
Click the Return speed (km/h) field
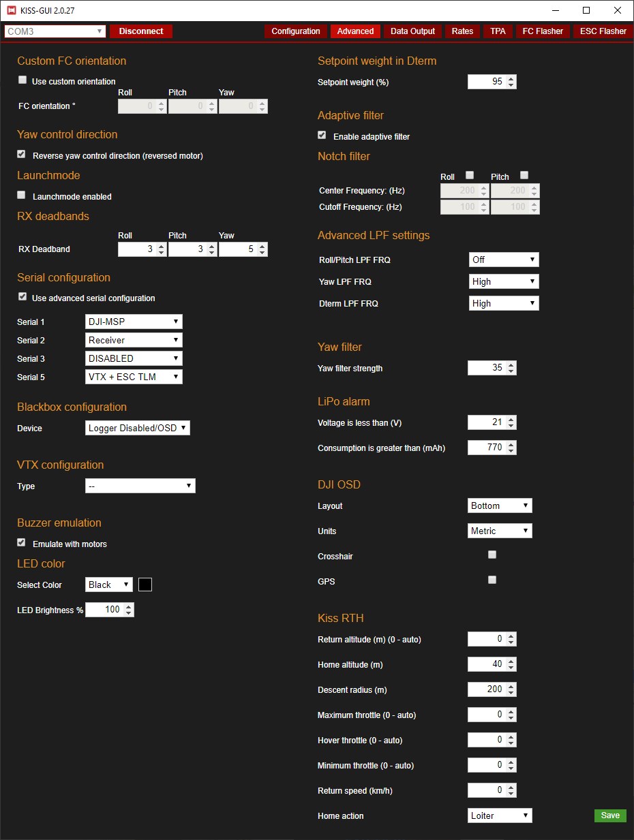click(x=492, y=790)
